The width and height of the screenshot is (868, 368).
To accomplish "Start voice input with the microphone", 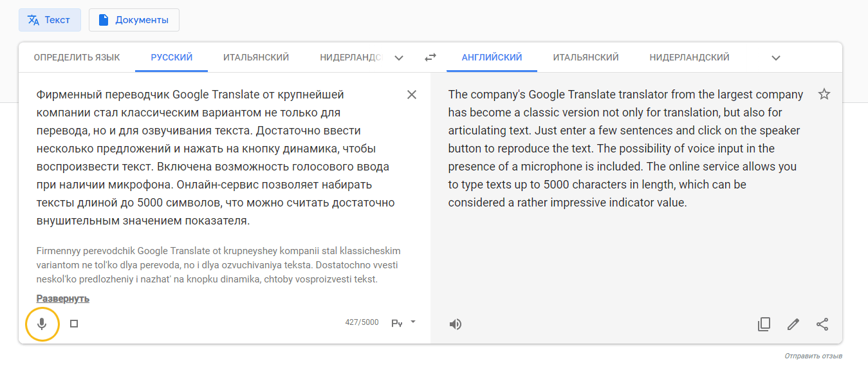I will pyautogui.click(x=42, y=324).
